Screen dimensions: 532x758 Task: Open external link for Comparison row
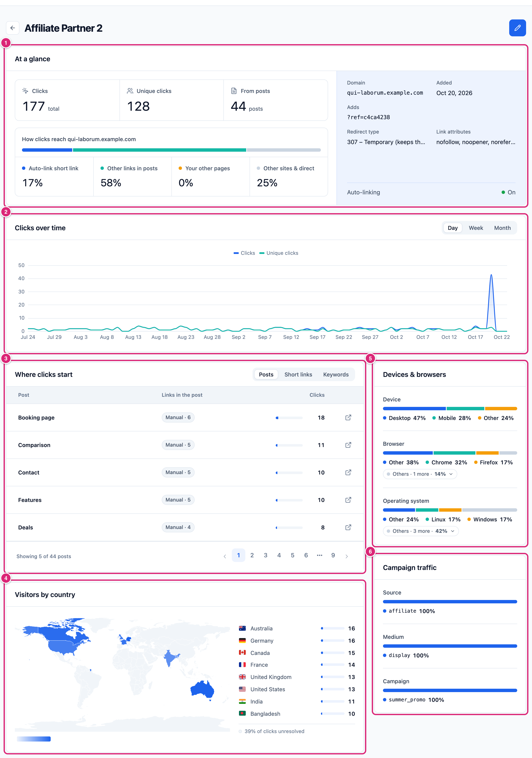[348, 445]
